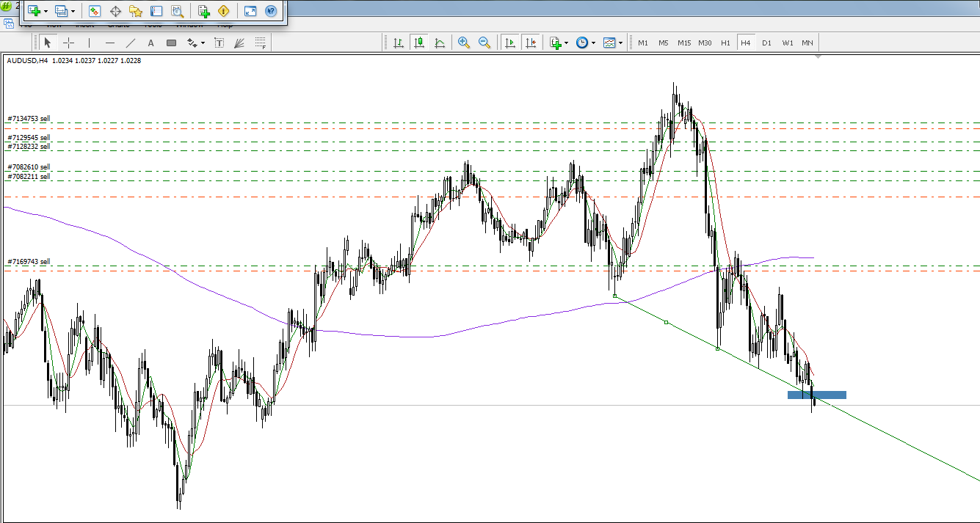This screenshot has height=523, width=980.
Task: Open New Order (document with green plus)
Action: point(204,11)
